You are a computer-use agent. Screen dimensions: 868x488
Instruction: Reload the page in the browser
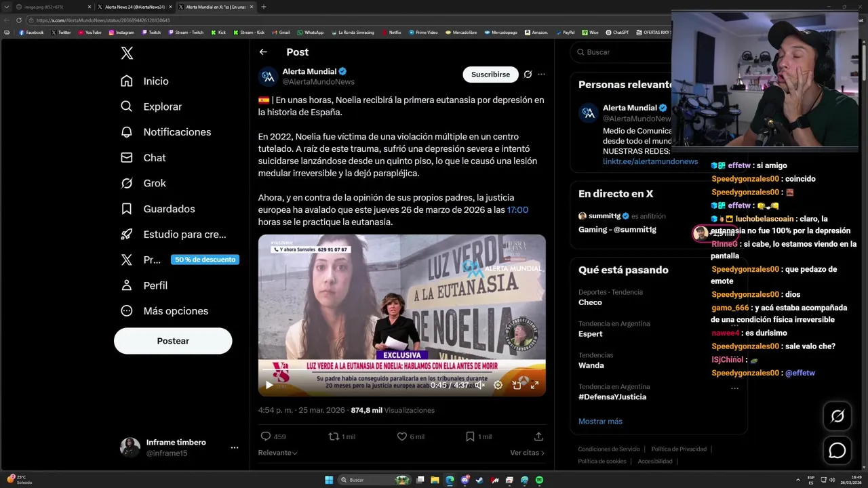coord(19,20)
